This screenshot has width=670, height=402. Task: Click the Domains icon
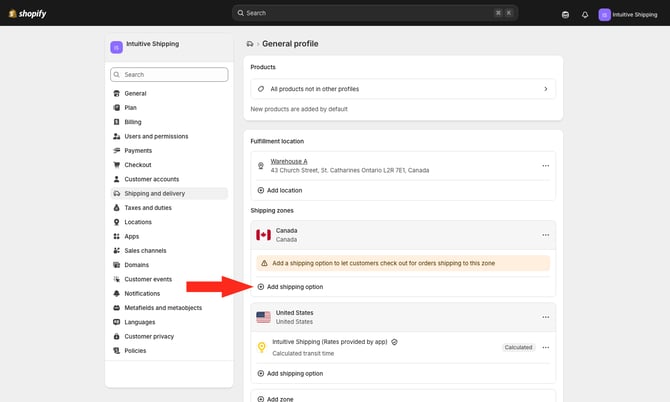[x=117, y=265]
